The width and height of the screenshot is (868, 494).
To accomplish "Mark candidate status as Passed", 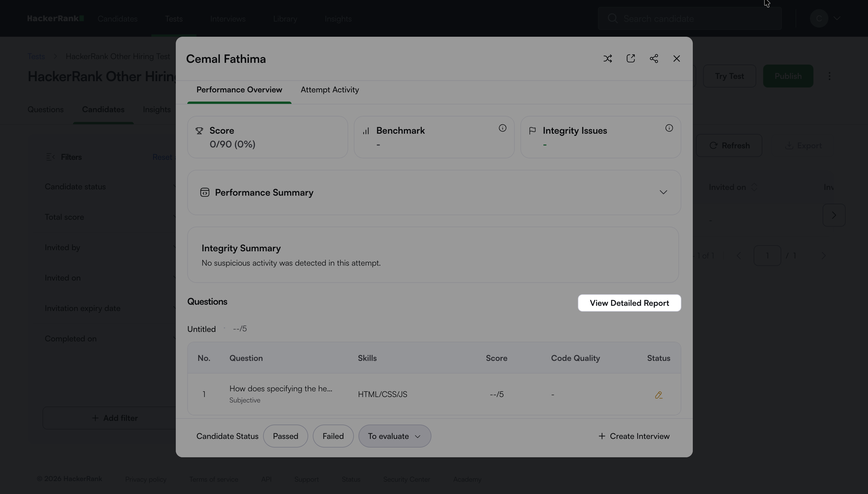I will (x=285, y=436).
